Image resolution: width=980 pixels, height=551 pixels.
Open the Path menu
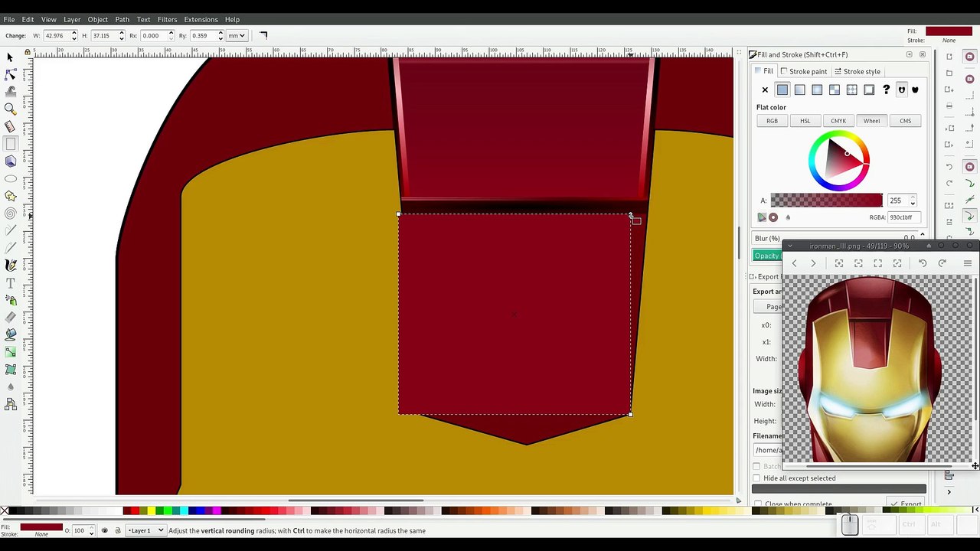point(122,19)
